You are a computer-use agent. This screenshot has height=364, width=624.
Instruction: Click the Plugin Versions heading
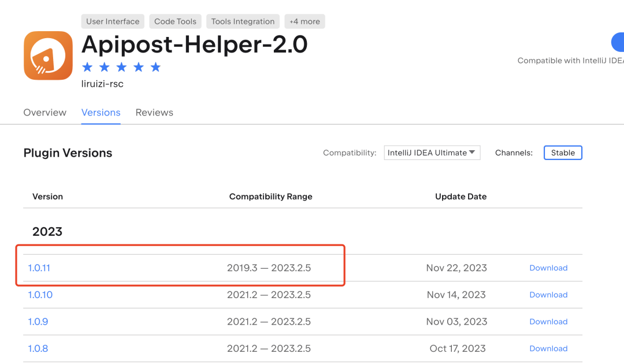[68, 153]
